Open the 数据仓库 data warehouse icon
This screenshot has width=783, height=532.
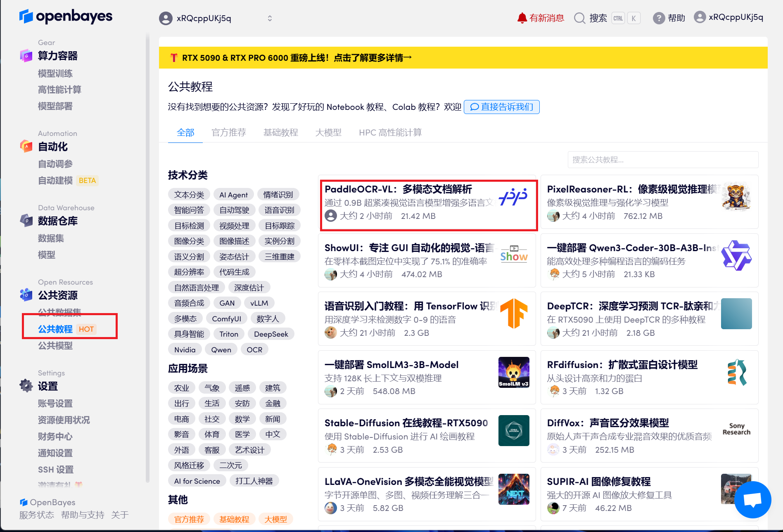[26, 221]
